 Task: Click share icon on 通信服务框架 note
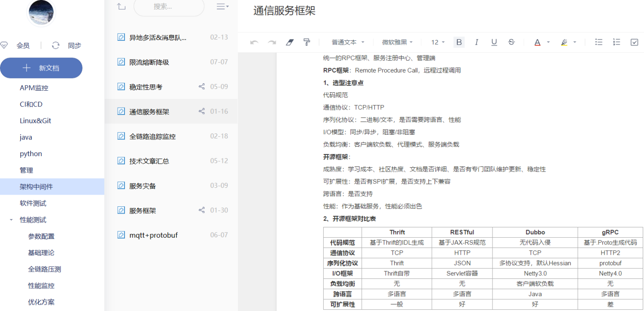coord(202,112)
